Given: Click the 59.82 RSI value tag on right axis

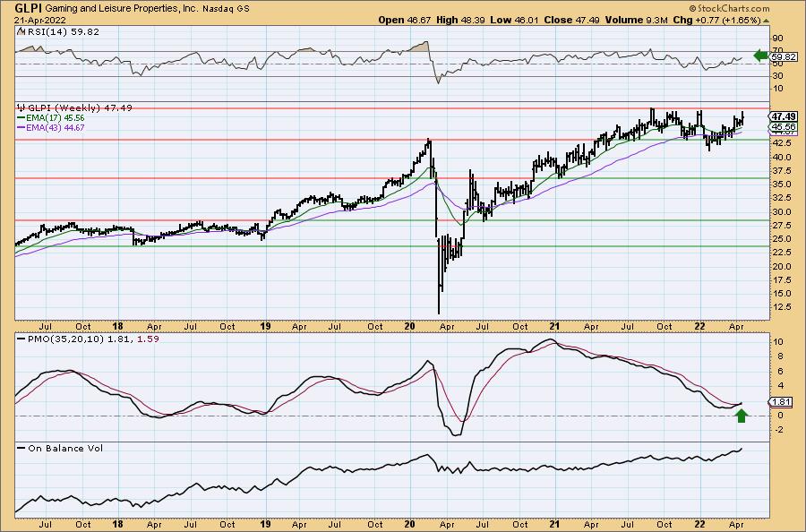Looking at the screenshot, I should point(784,57).
